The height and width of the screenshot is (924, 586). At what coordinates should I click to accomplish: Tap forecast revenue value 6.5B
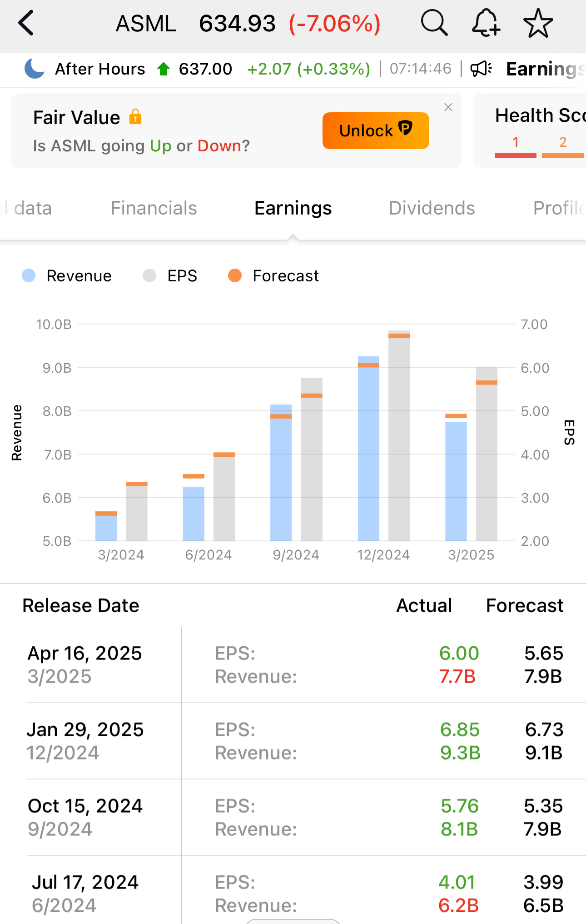point(543,905)
